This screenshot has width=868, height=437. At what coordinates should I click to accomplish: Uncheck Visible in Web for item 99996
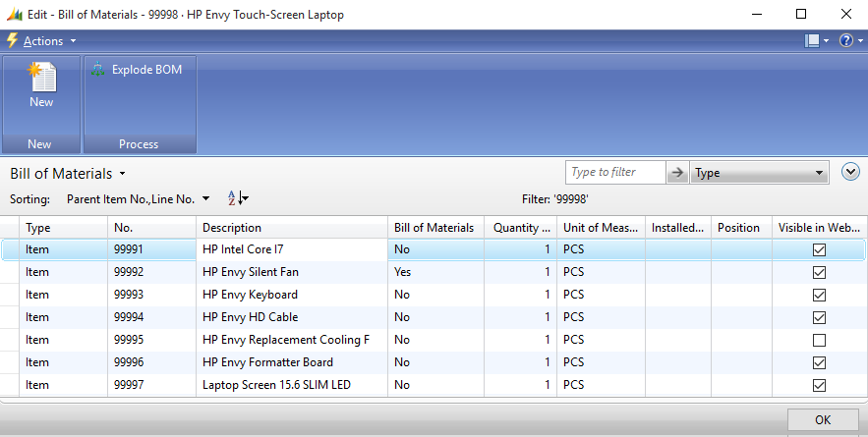(819, 362)
